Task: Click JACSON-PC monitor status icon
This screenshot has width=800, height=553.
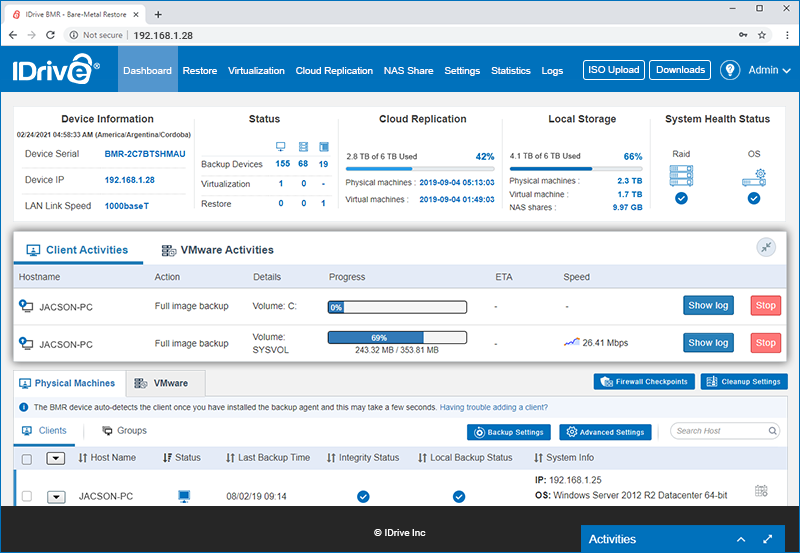Action: pyautogui.click(x=184, y=496)
